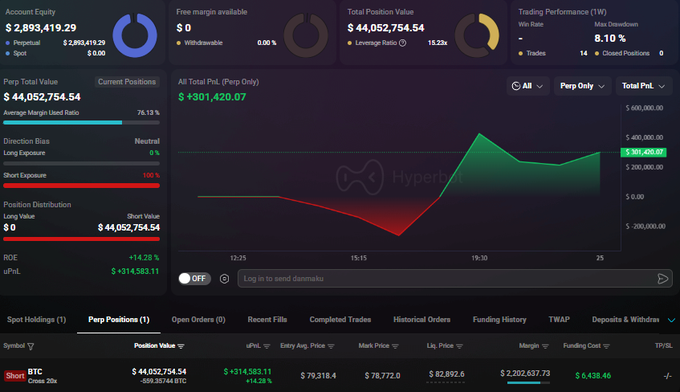Click the Long Exposure gray bar
Screen dimensions: 680x392
[x=82, y=163]
